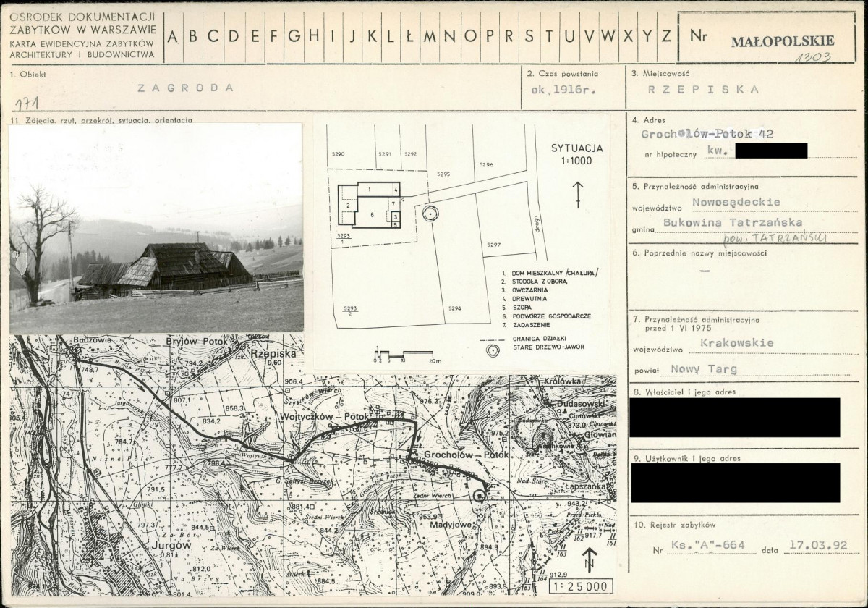
Task: Select index letter R
Action: 509,36
